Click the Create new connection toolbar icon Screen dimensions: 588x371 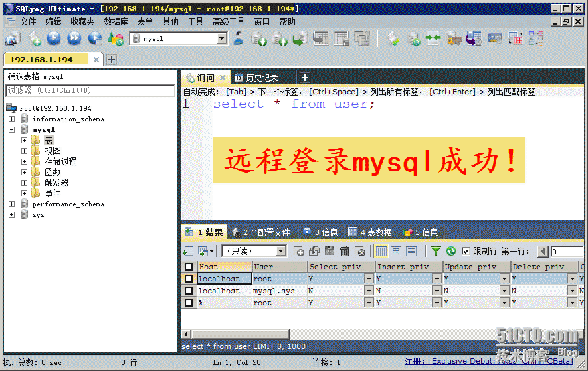13,38
